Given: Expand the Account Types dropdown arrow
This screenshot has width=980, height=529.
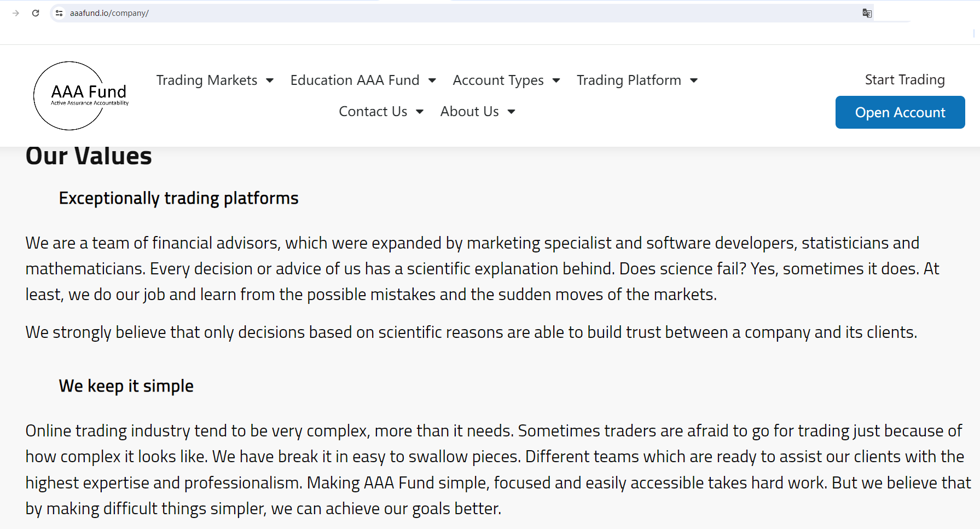Looking at the screenshot, I should 556,81.
